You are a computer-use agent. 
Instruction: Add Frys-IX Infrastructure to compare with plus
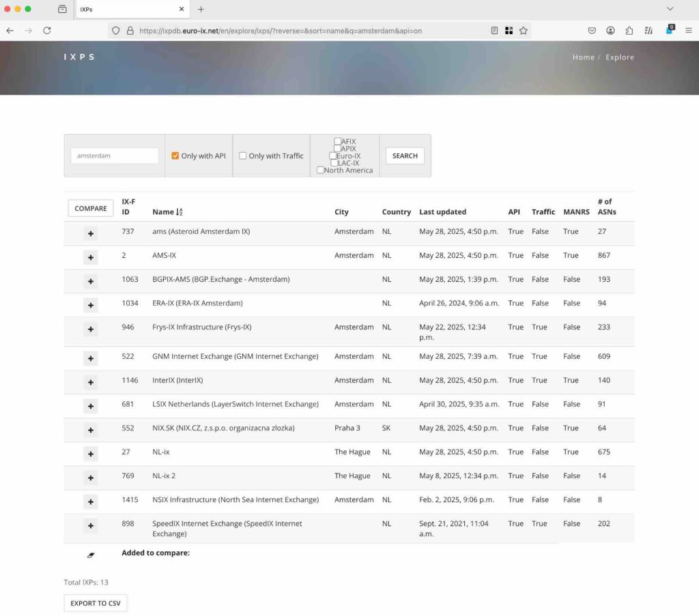pos(91,329)
